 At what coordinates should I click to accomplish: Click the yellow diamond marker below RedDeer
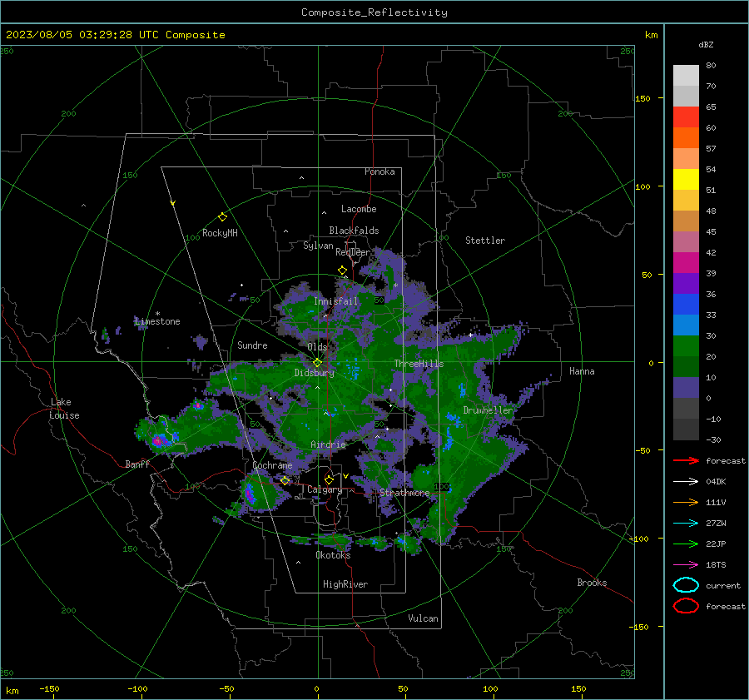[343, 271]
